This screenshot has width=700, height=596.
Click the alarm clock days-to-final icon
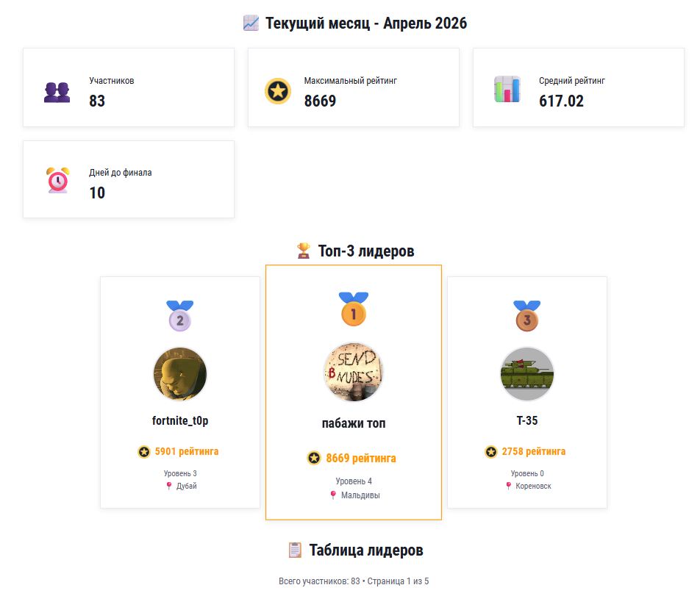(x=57, y=180)
